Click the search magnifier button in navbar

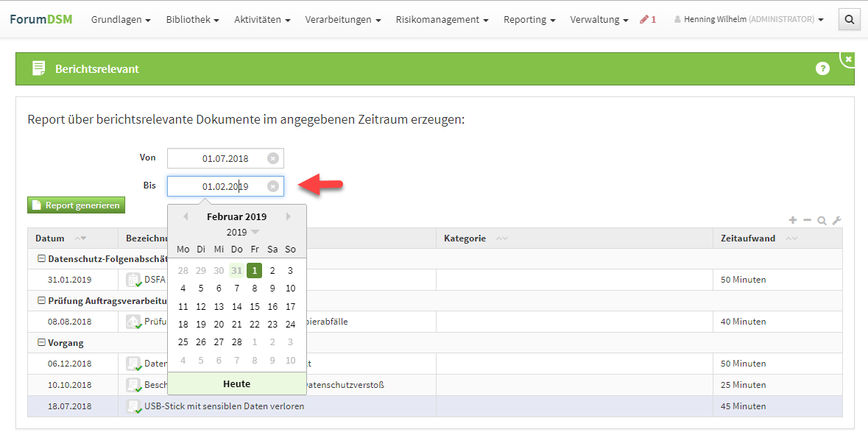[x=849, y=20]
